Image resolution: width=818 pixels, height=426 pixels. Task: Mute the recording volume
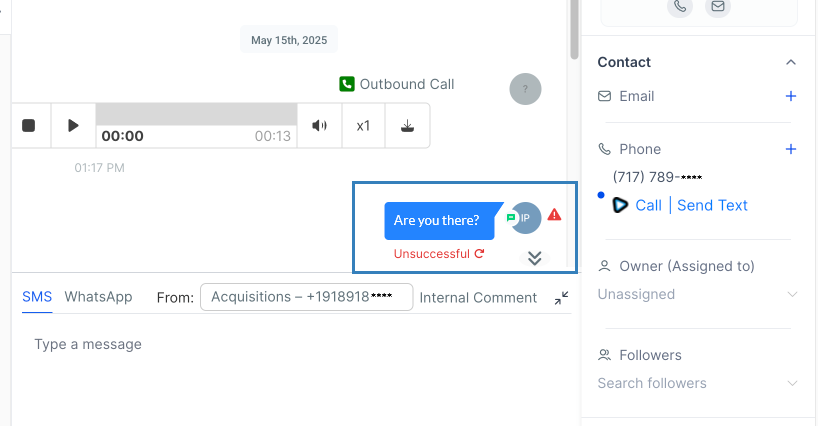tap(319, 126)
